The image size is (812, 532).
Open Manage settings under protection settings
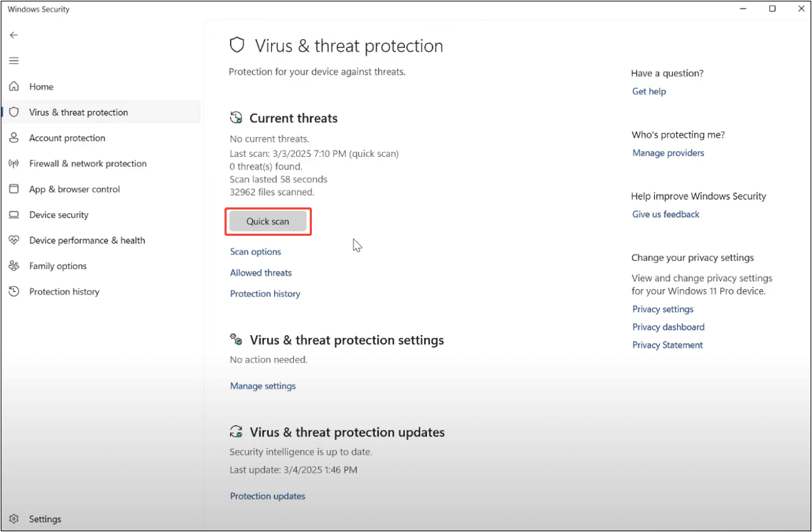(262, 385)
